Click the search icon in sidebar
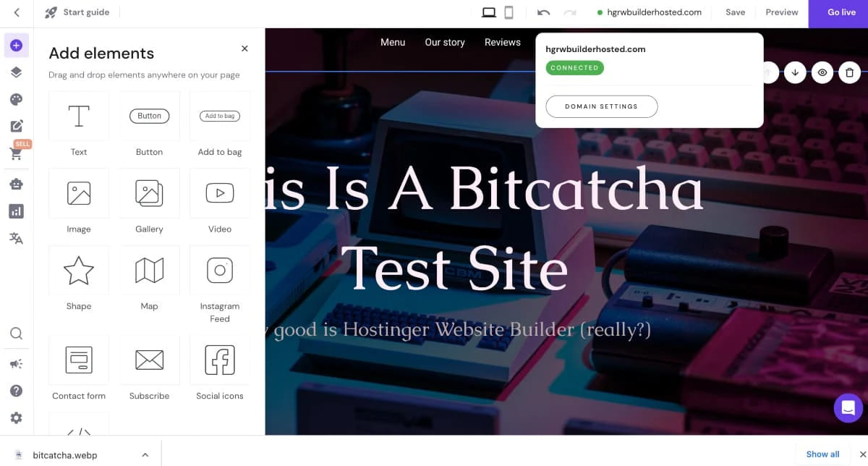 point(16,334)
